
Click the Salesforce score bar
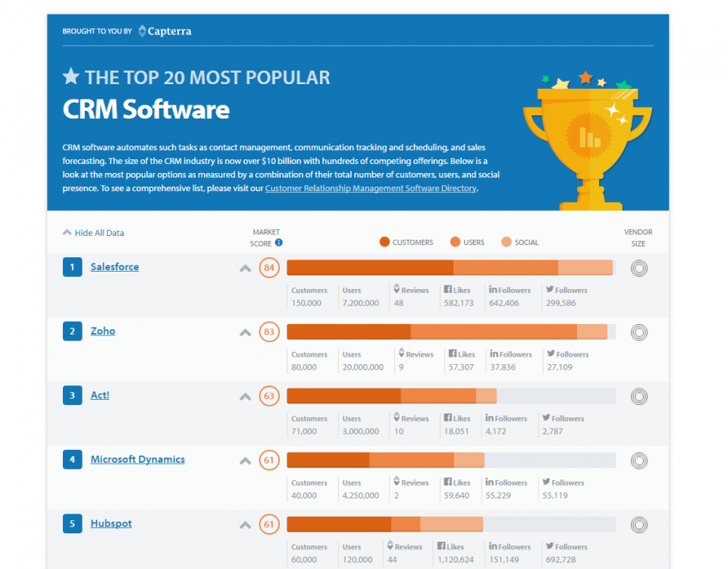click(451, 268)
